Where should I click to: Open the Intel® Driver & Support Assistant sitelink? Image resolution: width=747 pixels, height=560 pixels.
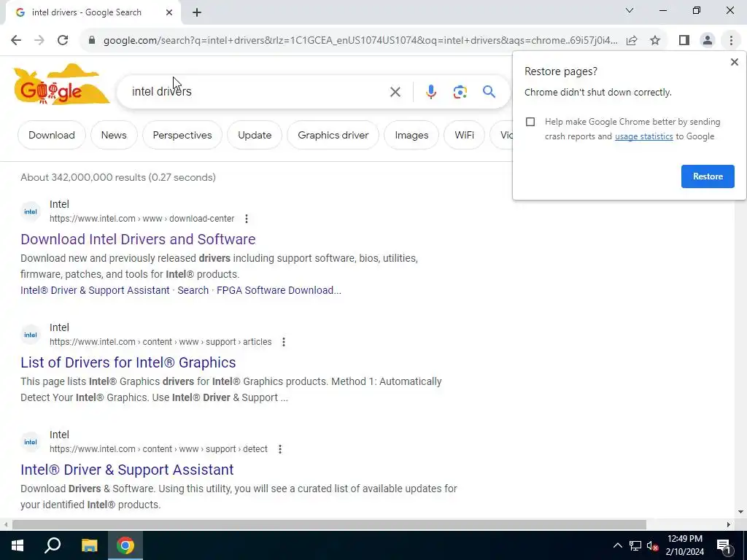(95, 290)
